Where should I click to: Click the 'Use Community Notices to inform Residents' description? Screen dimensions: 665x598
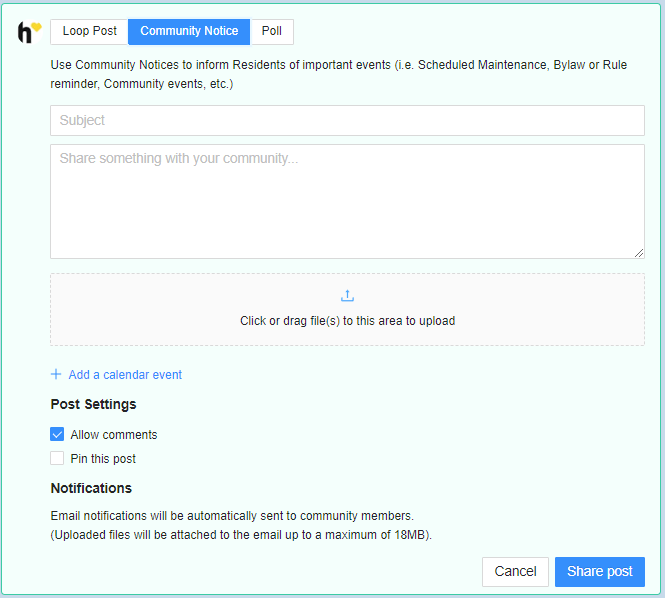(x=338, y=74)
